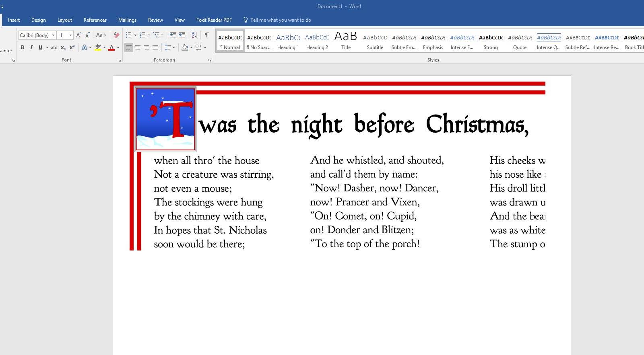Insert a bulleted list
The height and width of the screenshot is (355, 644).
click(128, 35)
